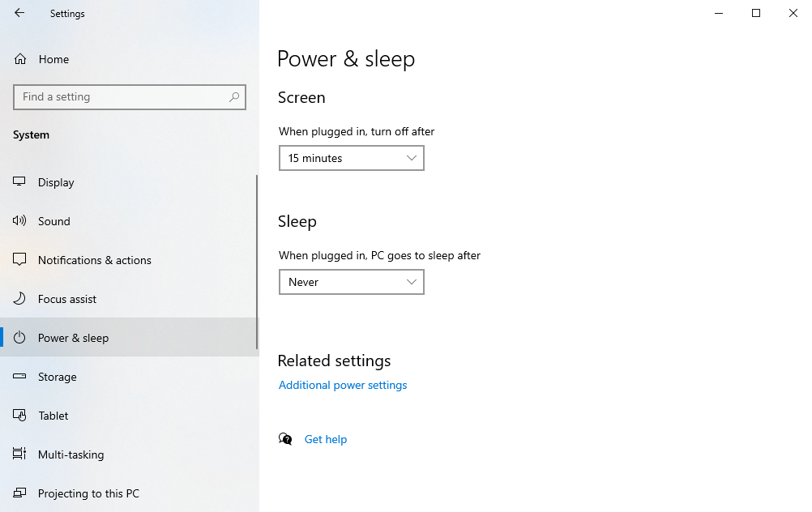Go to Projecting to this PC
Image resolution: width=812 pixels, height=512 pixels.
[88, 493]
